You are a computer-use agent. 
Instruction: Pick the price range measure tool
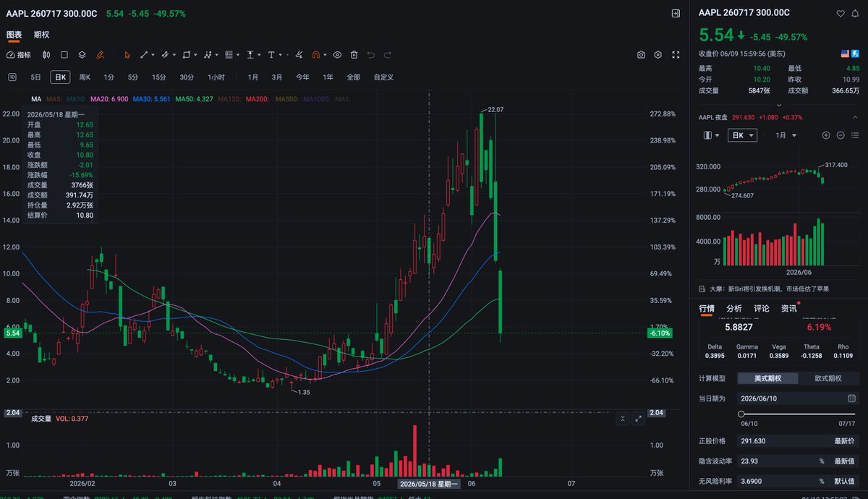[250, 55]
